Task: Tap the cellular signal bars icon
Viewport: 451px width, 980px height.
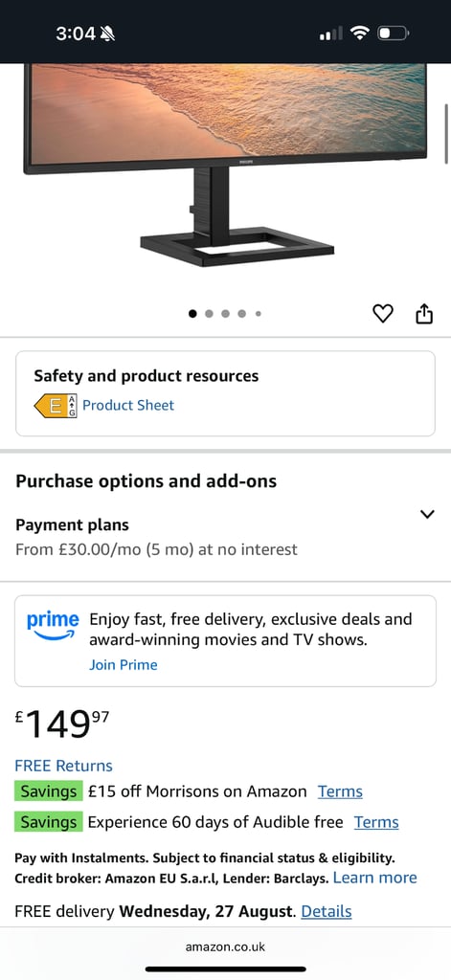Action: click(x=331, y=33)
